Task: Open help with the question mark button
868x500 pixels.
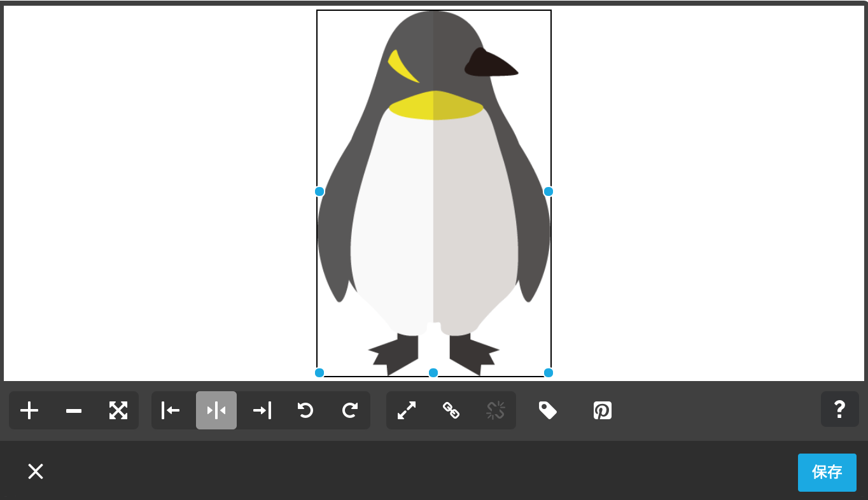Action: pyautogui.click(x=840, y=409)
